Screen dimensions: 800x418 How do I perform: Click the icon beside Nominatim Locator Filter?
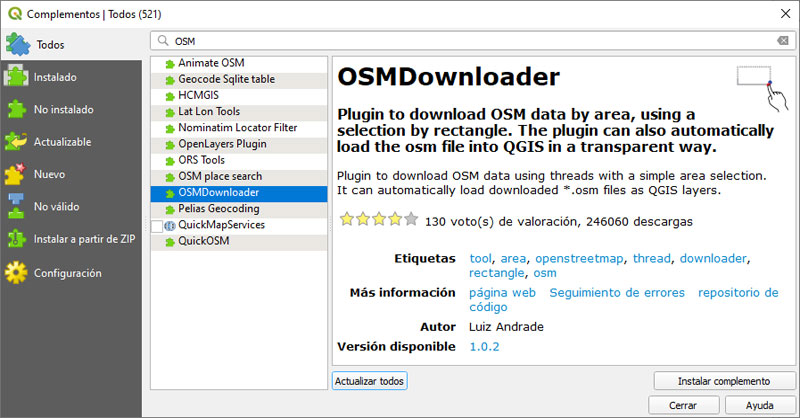170,129
